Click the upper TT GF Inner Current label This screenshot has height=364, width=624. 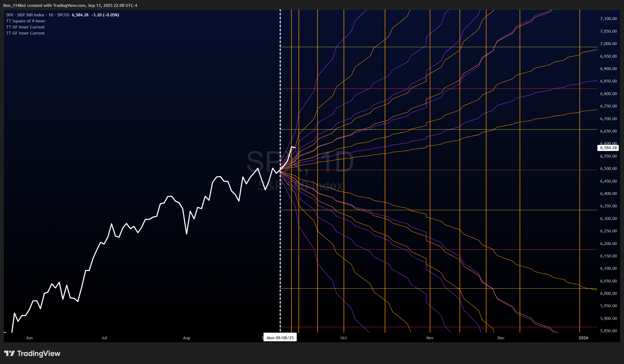[x=26, y=27]
